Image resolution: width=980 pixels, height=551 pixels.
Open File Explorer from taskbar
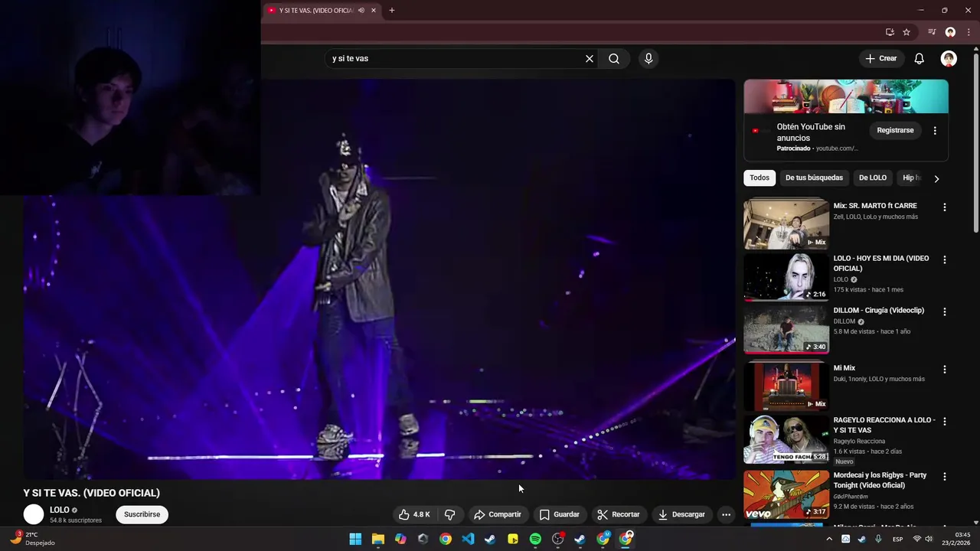coord(378,539)
